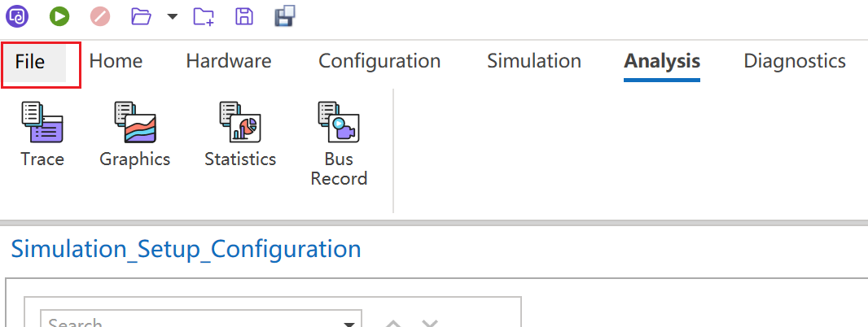Screen dimensions: 868x327
Task: Open the File menu
Action: (30, 61)
